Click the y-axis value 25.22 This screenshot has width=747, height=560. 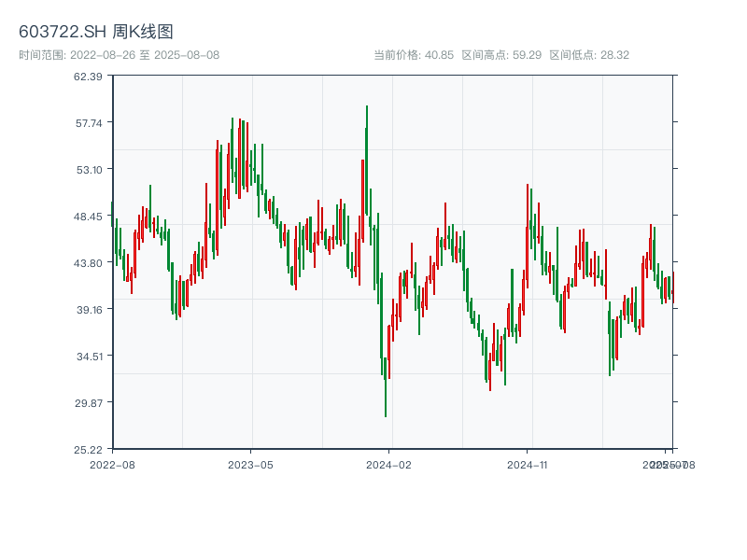[x=88, y=450]
